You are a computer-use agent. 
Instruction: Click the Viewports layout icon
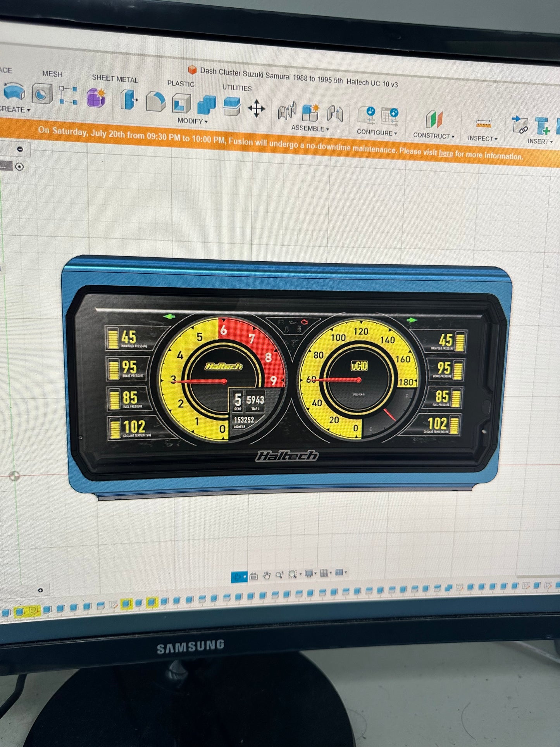(x=339, y=572)
